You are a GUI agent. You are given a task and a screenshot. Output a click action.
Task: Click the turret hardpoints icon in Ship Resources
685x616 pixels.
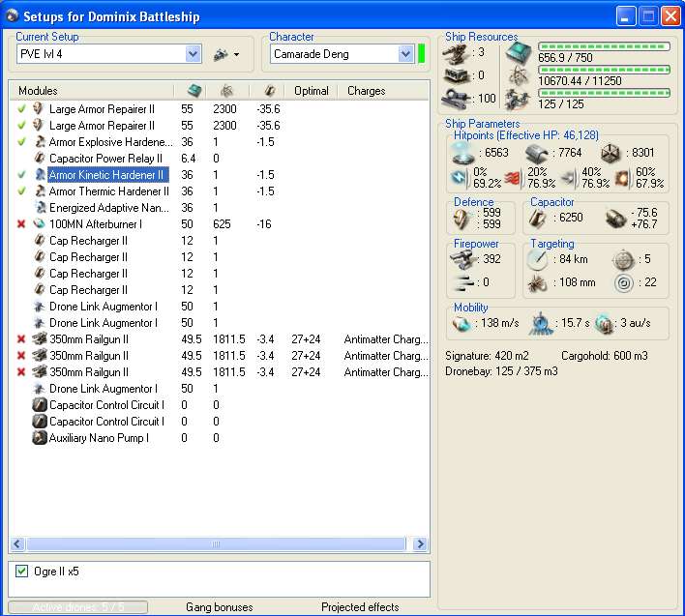456,54
